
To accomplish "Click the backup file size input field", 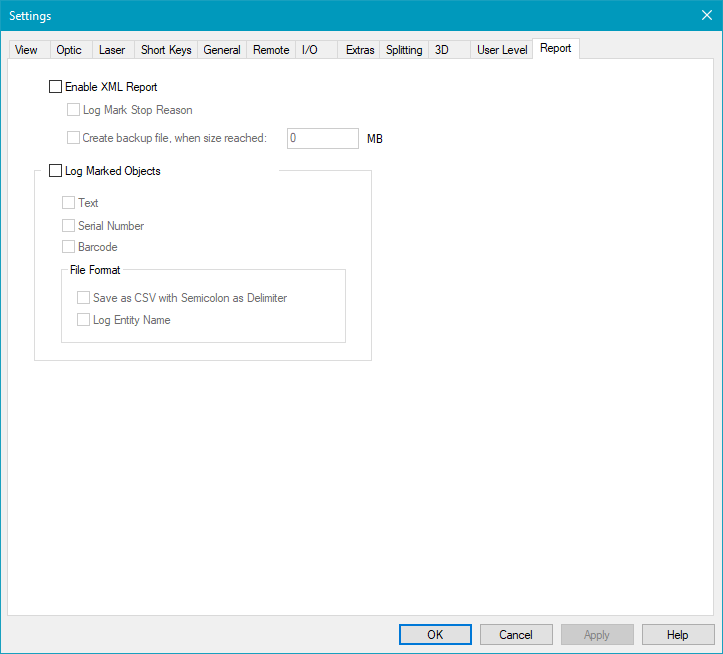I will point(322,139).
